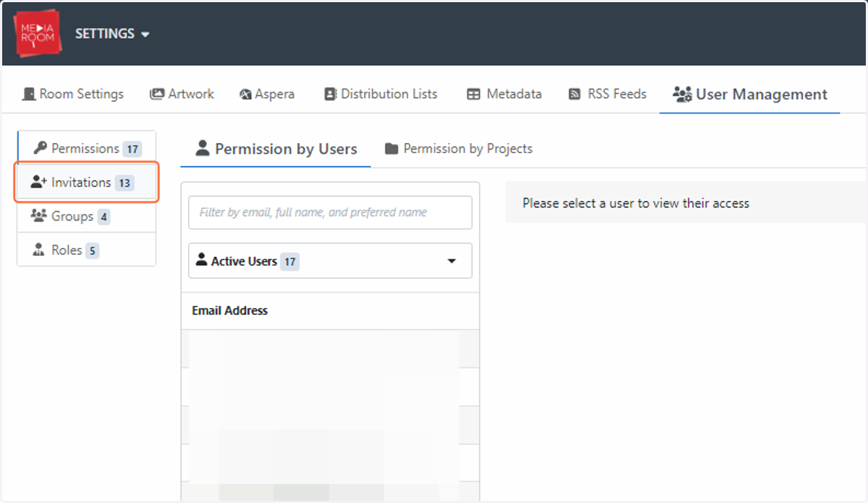
Task: Click the 4 badge next to Groups
Action: coord(103,217)
